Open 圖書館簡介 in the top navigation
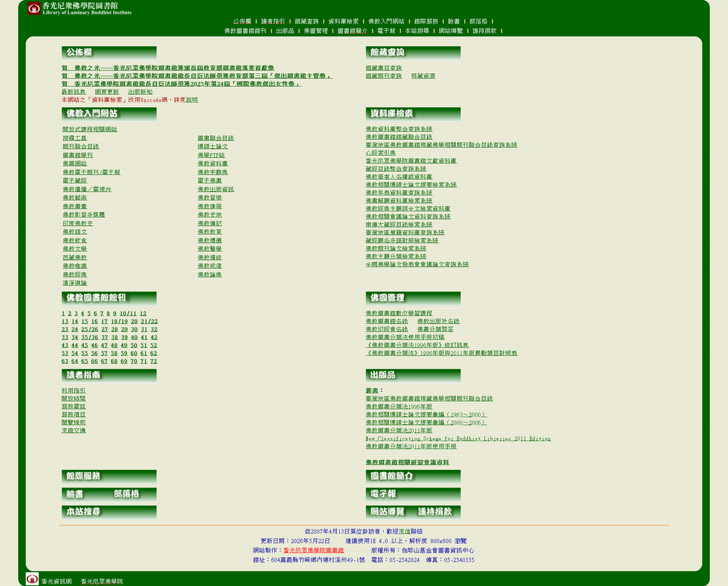728x586 pixels. click(353, 31)
